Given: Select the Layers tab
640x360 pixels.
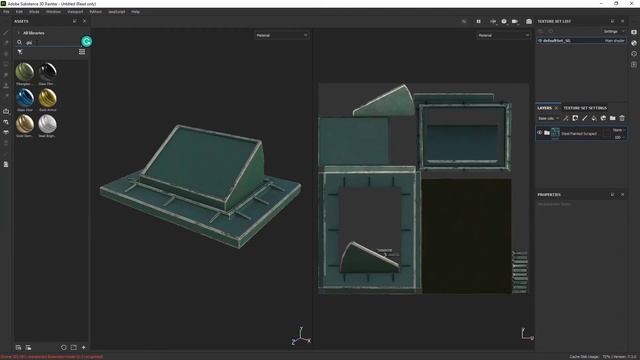Looking at the screenshot, I should coord(544,108).
